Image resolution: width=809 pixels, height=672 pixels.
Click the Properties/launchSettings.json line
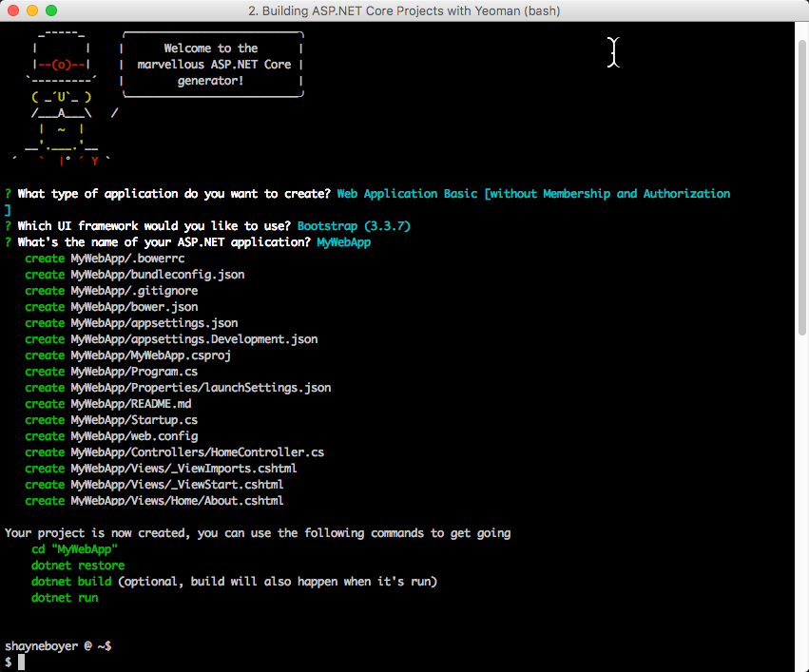[x=178, y=388]
